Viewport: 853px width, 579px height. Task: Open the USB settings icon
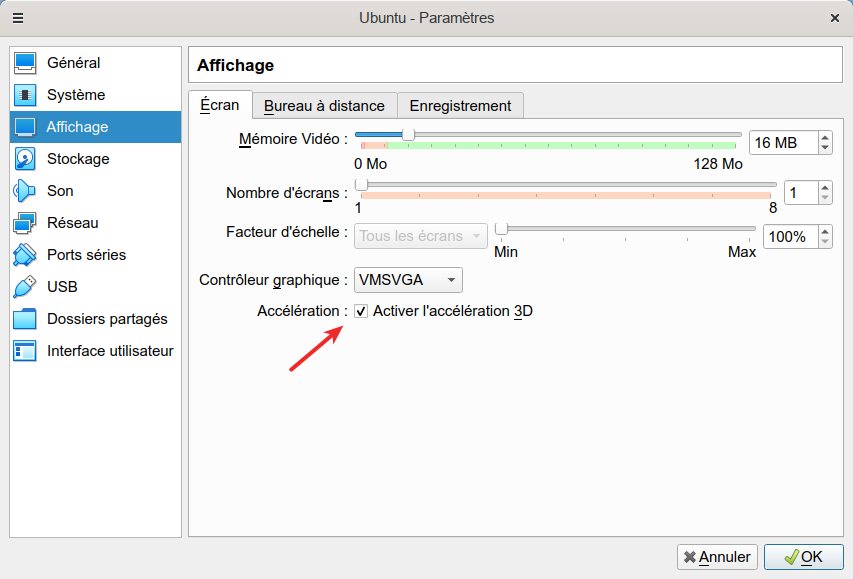point(25,287)
